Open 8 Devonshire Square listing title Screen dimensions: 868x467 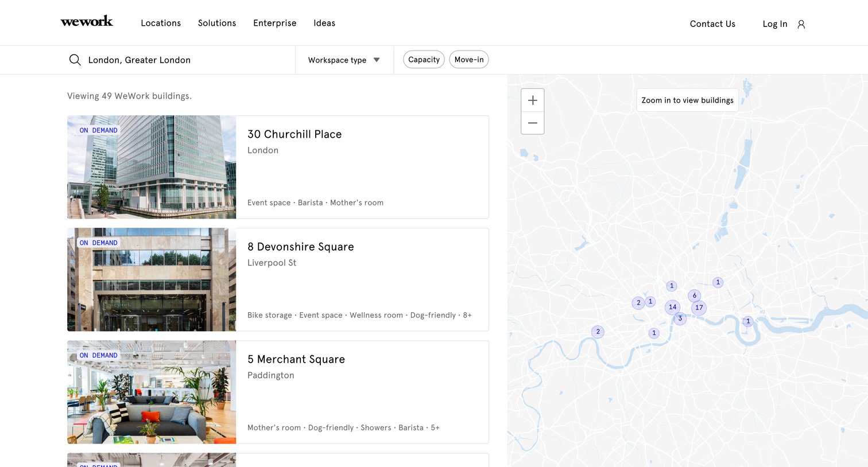coord(301,247)
